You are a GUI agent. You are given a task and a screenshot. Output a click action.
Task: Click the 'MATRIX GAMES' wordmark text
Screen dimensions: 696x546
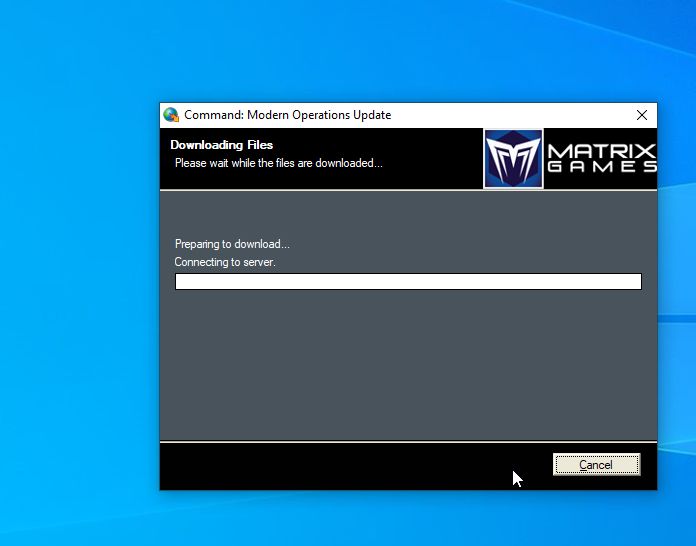[601, 158]
